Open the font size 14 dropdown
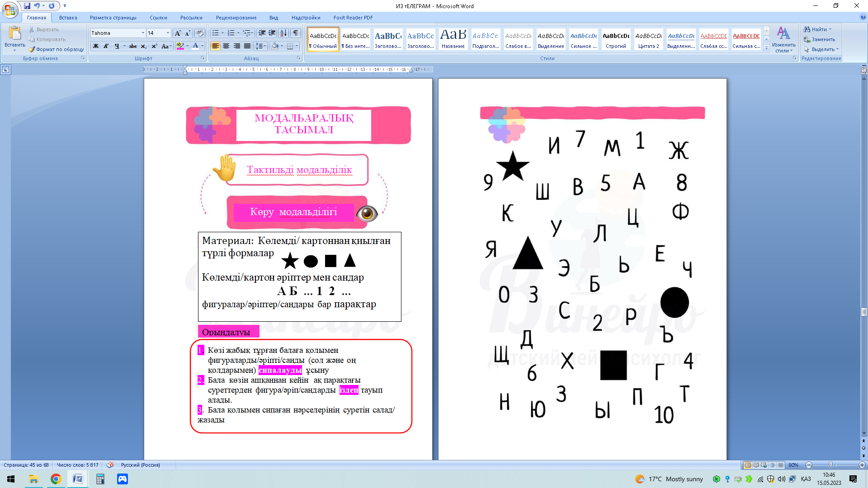Viewport: 868px width, 488px height. tap(168, 33)
